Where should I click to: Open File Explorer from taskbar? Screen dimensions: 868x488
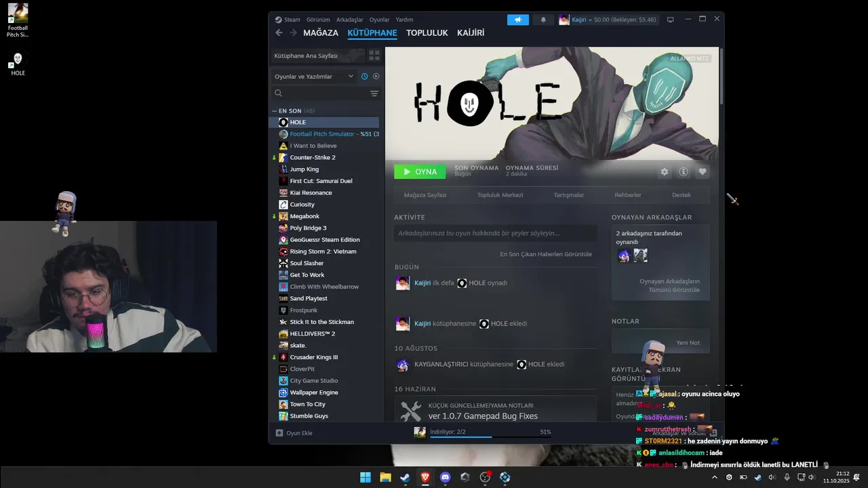[385, 477]
